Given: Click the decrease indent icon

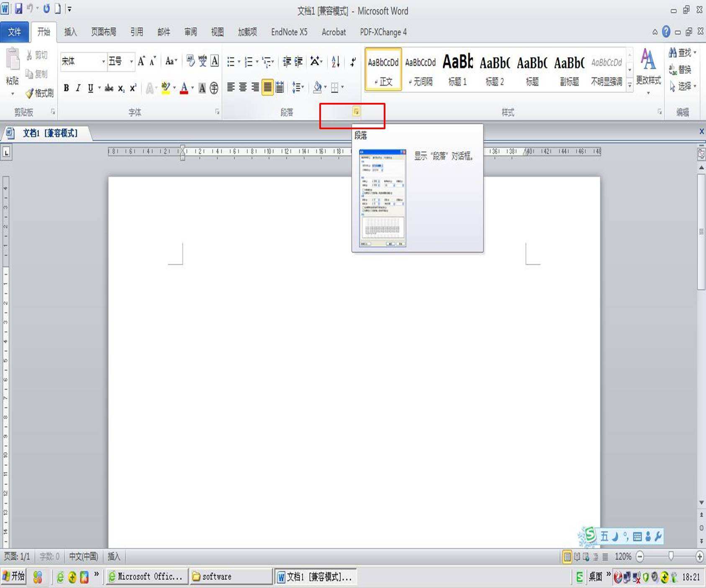Looking at the screenshot, I should pos(287,62).
